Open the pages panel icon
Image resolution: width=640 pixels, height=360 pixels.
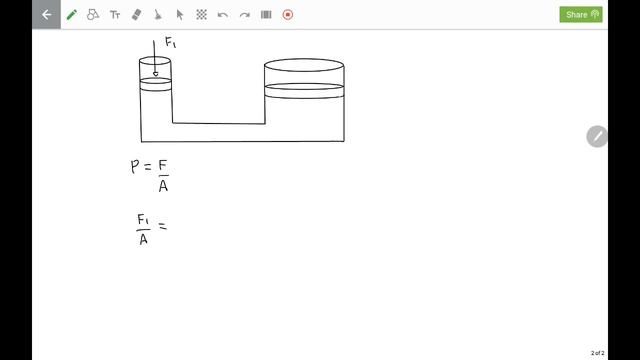[x=266, y=15]
